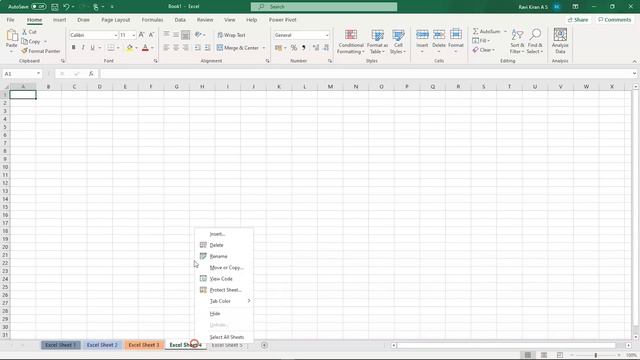Choose Move or Copy from context menu
This screenshot has width=640, height=360.
coord(224,268)
